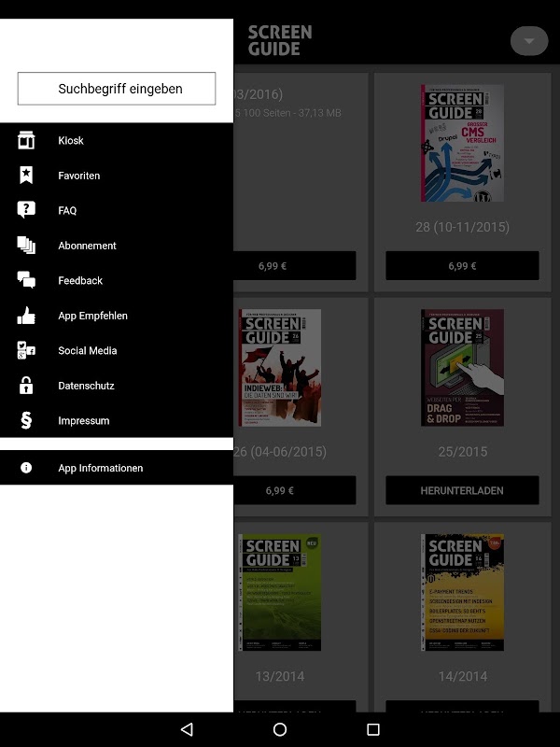Open the Drag & Drop issue 25 cover

pos(462,368)
